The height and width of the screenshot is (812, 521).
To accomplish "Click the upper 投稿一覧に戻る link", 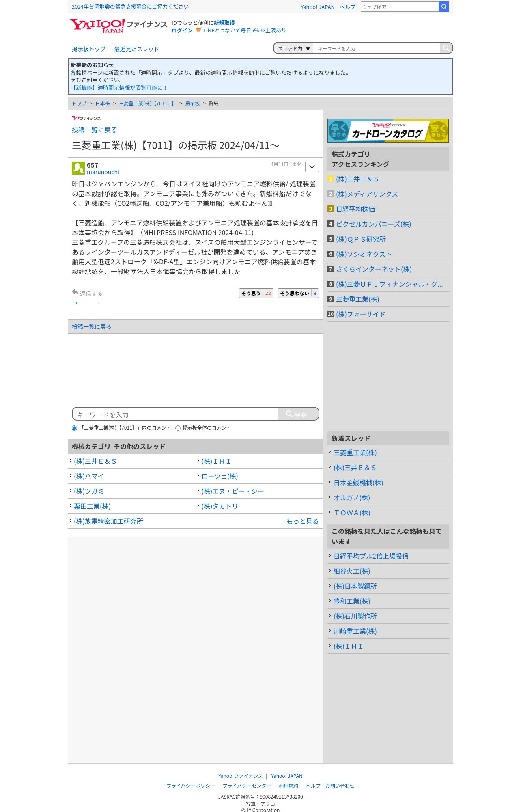I will coord(95,130).
